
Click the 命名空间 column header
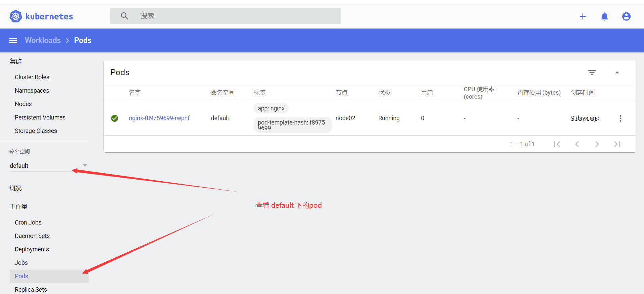pyautogui.click(x=222, y=93)
